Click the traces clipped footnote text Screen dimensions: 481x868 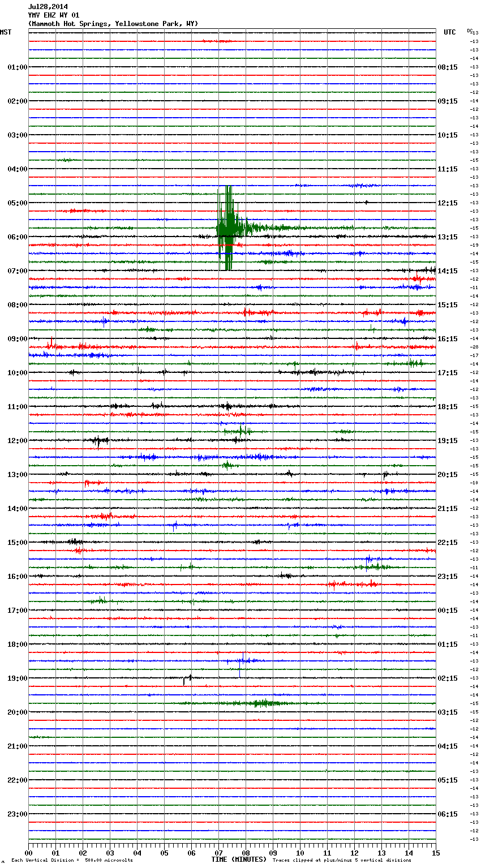click(x=342, y=860)
